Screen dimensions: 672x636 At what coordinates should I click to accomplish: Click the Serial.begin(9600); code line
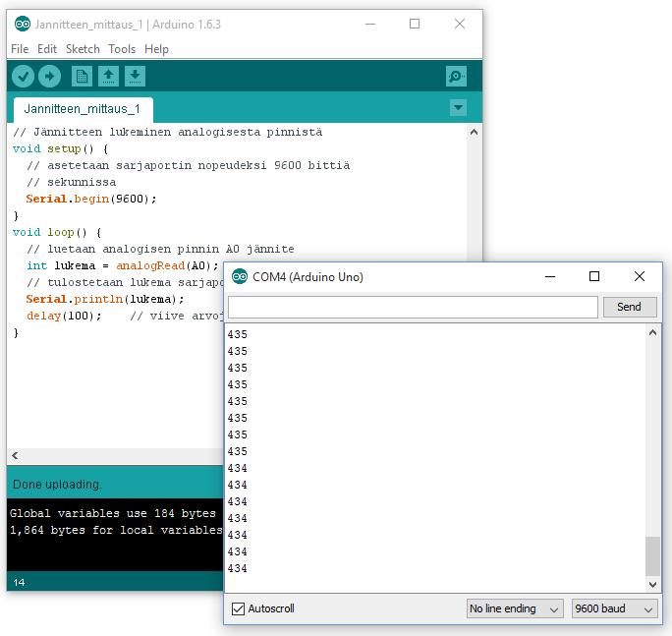click(x=91, y=199)
